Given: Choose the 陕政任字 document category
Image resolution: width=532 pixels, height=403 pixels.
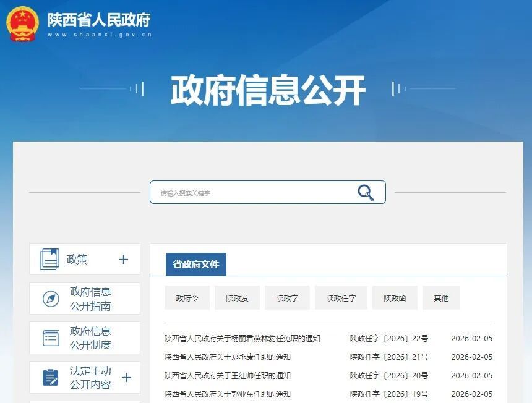Looking at the screenshot, I should pyautogui.click(x=340, y=298).
